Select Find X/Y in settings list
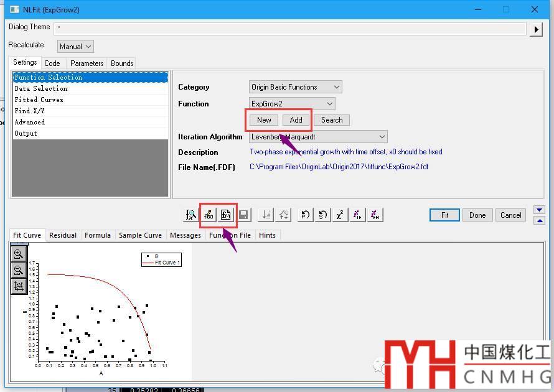This screenshot has width=554, height=392. 90,111
